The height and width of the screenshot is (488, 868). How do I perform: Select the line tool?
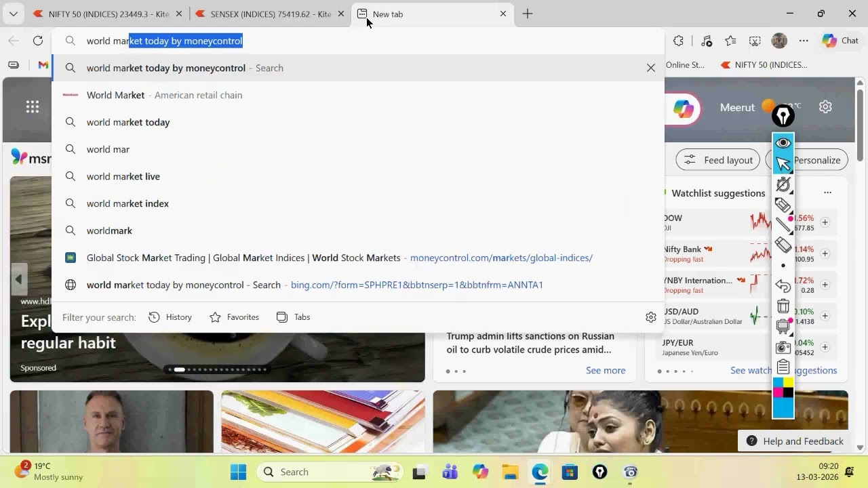point(783,225)
